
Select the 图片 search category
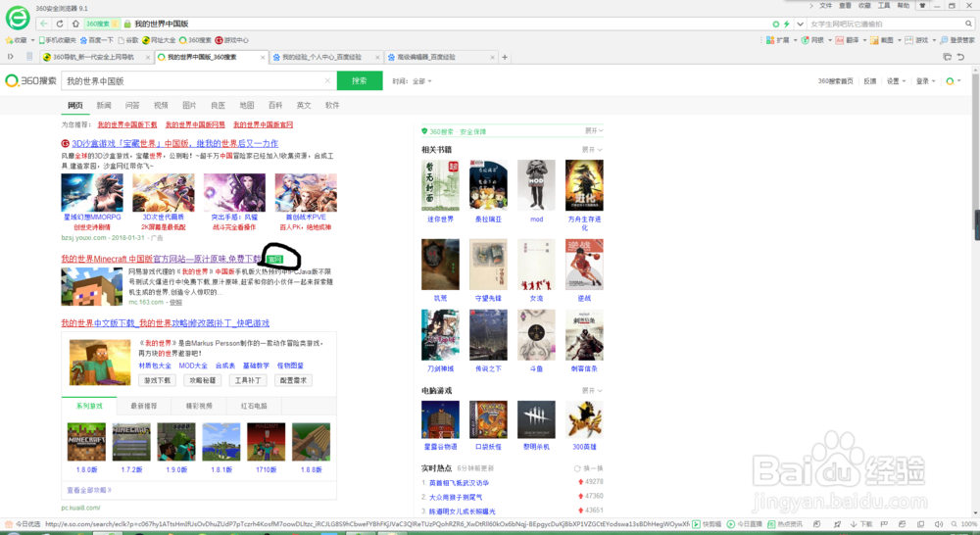(189, 105)
